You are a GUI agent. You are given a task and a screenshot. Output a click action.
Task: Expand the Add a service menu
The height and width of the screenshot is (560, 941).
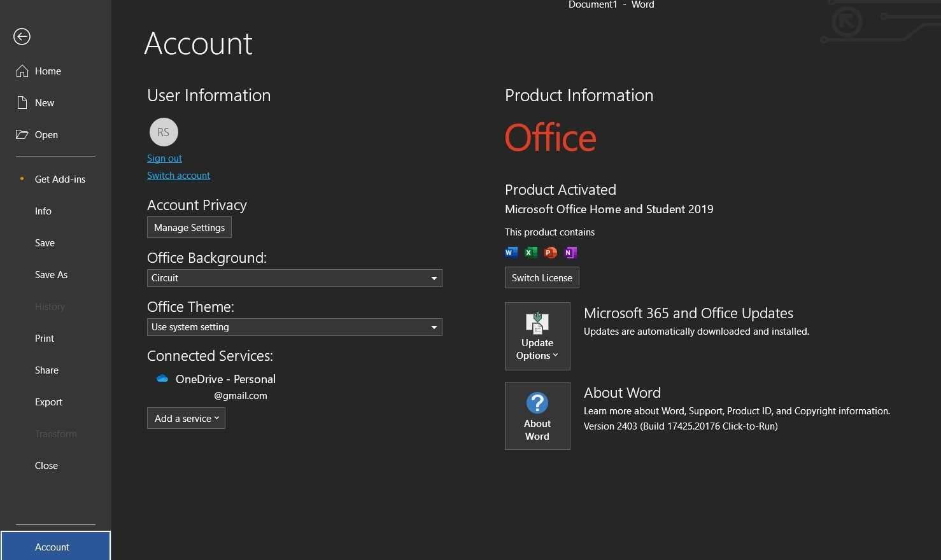(x=186, y=418)
